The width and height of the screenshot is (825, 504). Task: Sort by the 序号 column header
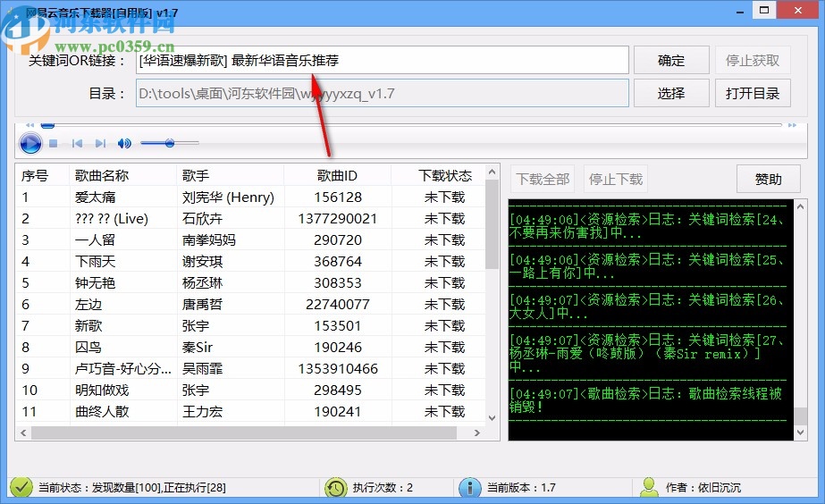point(43,175)
